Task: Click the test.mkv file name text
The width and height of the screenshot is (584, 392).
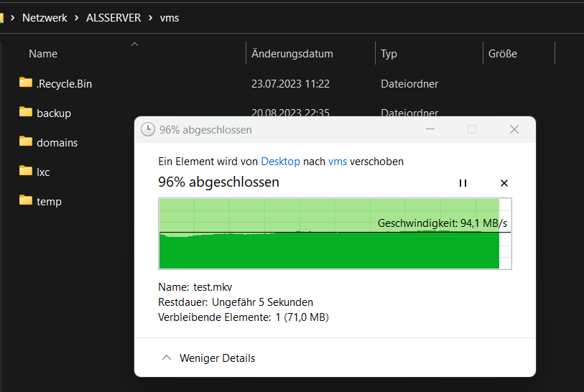Action: point(213,287)
